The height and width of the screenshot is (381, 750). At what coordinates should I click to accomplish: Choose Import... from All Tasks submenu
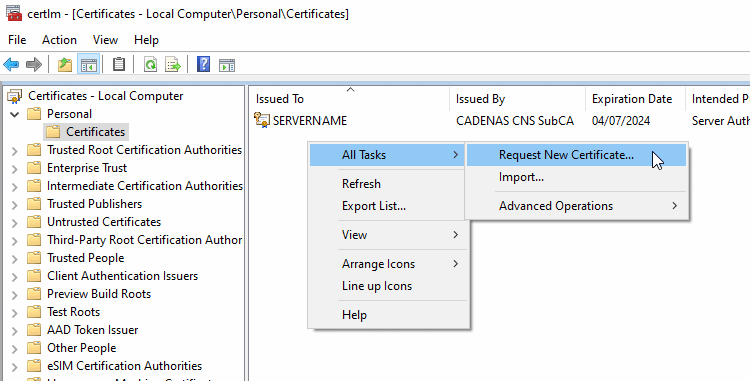[576, 177]
